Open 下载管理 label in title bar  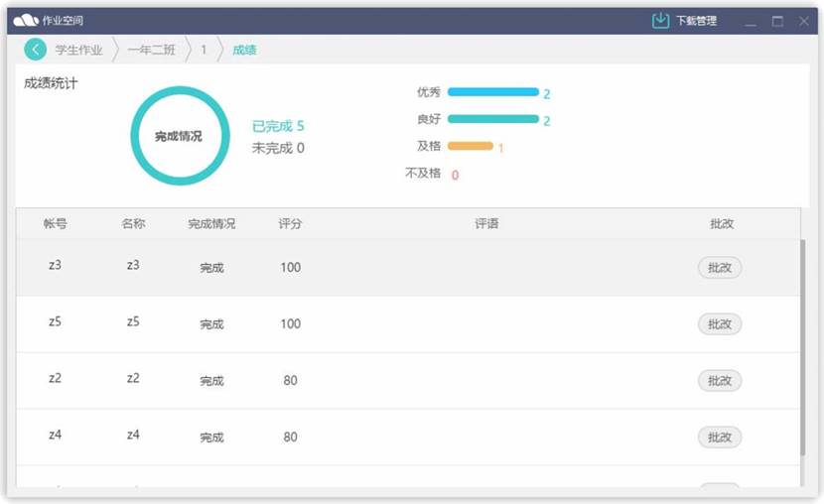(x=696, y=21)
